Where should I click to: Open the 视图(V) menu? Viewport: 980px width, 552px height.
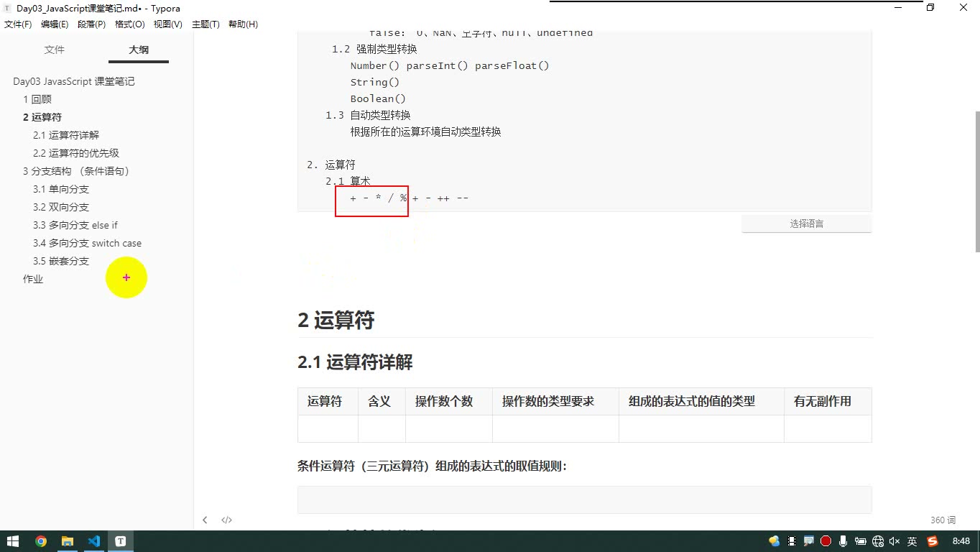tap(168, 24)
